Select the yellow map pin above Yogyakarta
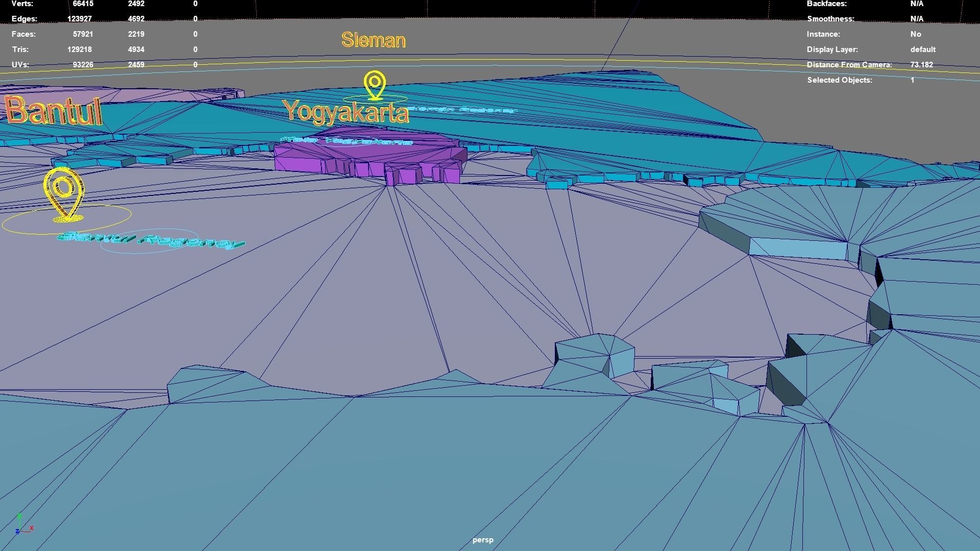The width and height of the screenshot is (980, 551). tap(375, 85)
